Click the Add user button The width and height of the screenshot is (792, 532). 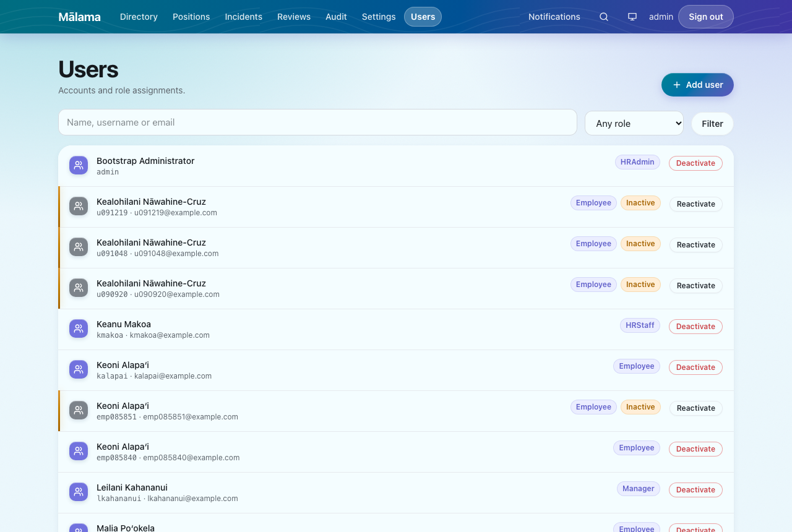[x=697, y=85]
